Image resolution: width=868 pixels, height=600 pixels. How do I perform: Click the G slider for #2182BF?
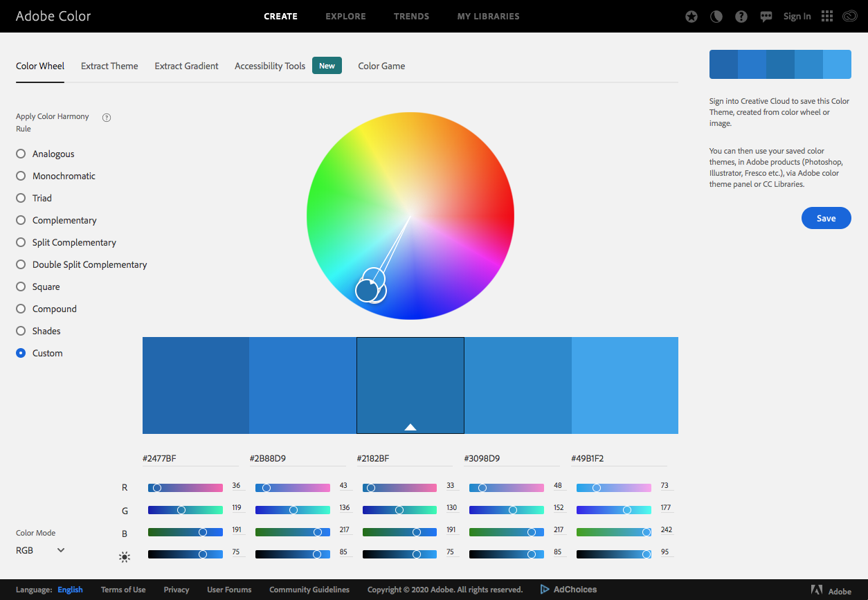pos(400,510)
